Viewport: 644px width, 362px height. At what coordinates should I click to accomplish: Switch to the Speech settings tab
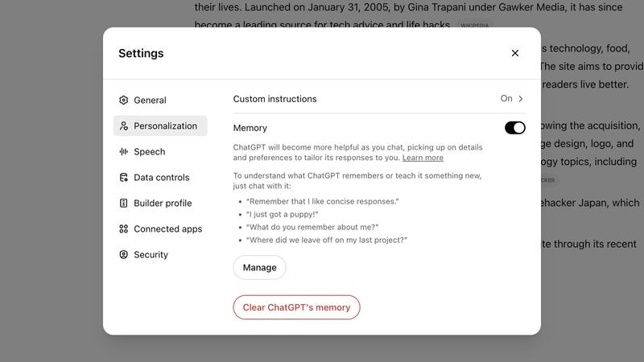coord(149,152)
